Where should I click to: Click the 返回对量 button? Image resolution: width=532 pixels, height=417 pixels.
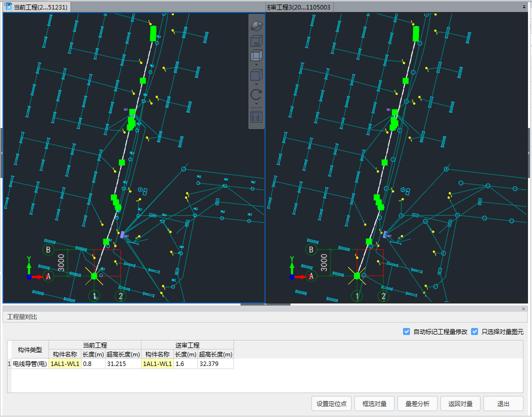point(460,403)
